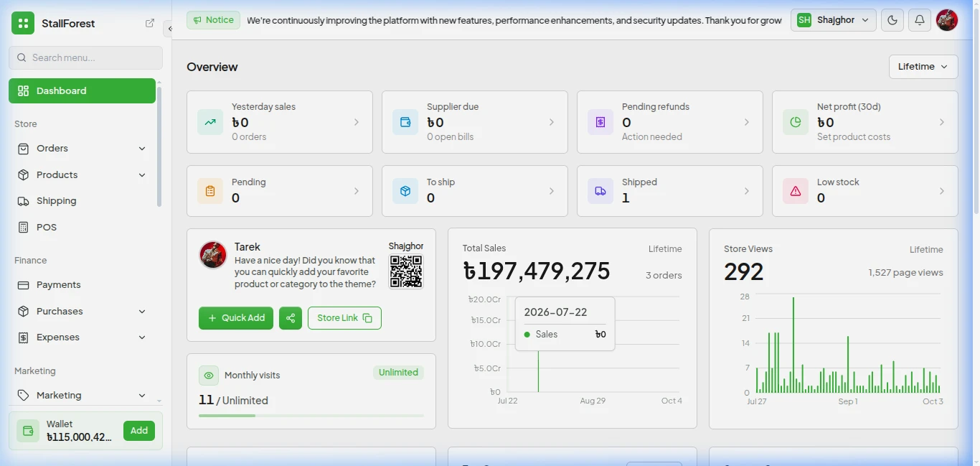Expand the Marketing menu chevron
980x466 pixels.
point(142,396)
